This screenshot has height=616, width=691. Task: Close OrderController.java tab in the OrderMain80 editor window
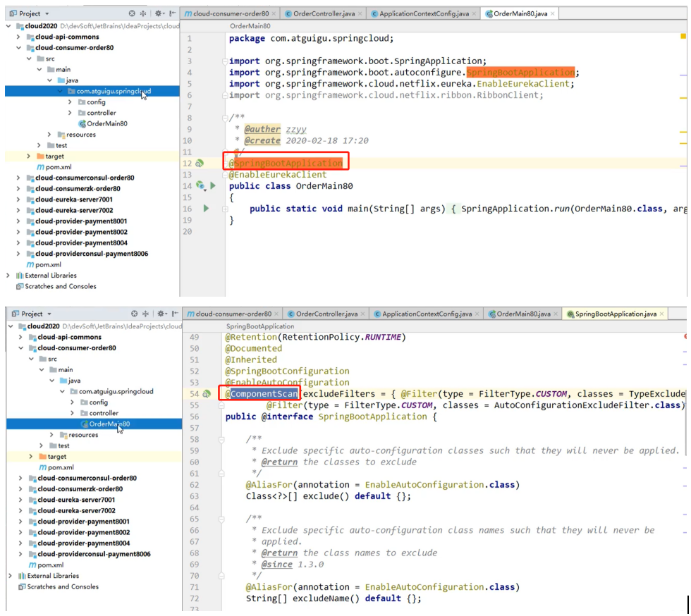pyautogui.click(x=360, y=13)
